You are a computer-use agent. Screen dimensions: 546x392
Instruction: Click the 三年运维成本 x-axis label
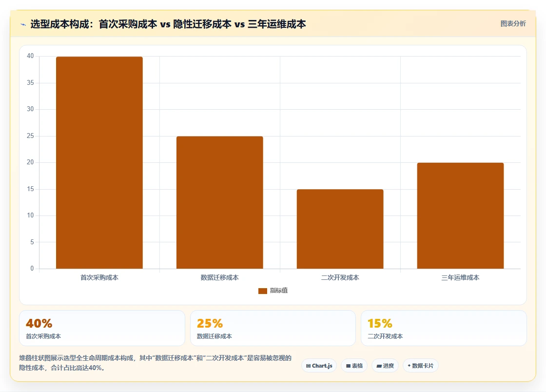460,277
